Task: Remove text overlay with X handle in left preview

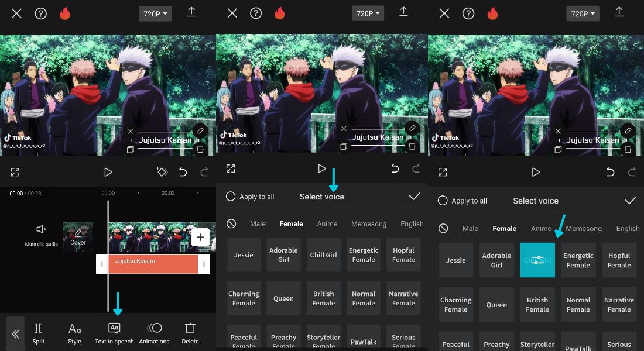Action: coord(130,132)
